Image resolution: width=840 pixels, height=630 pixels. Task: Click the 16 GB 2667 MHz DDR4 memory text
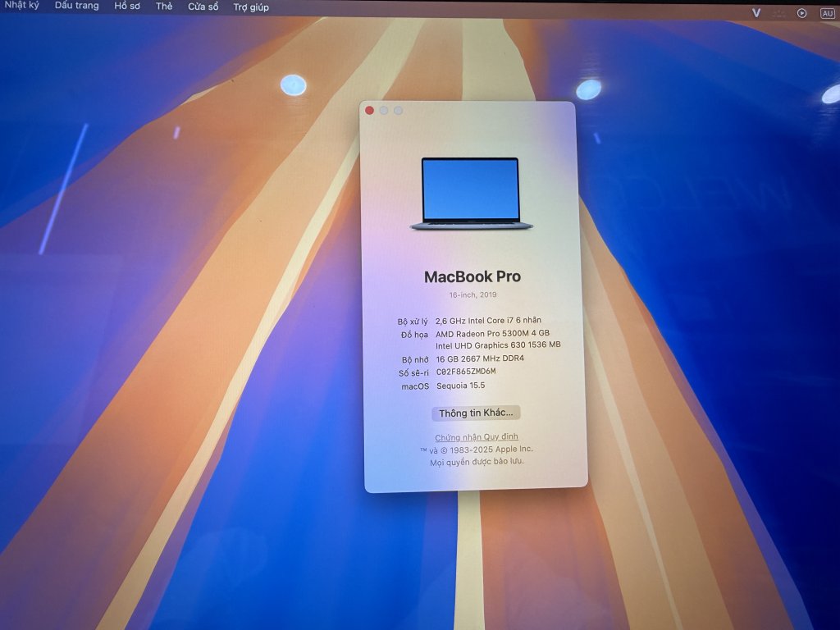pos(480,358)
